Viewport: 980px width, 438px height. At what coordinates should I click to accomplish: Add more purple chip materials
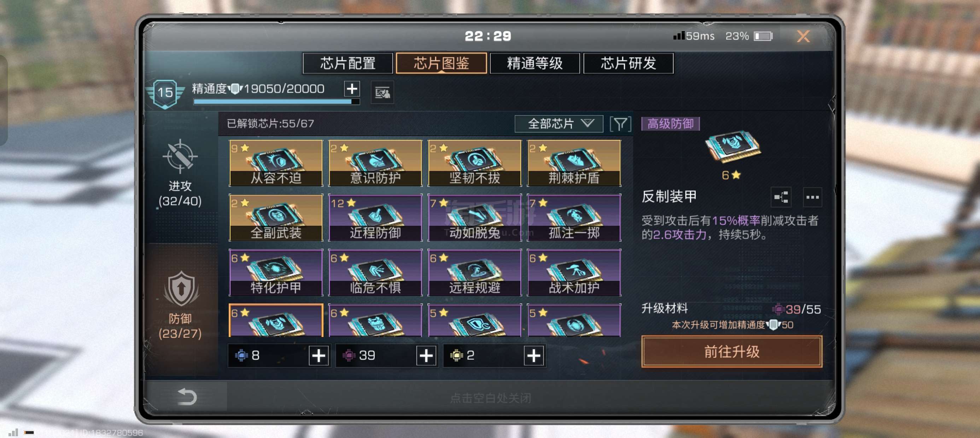pyautogui.click(x=426, y=355)
